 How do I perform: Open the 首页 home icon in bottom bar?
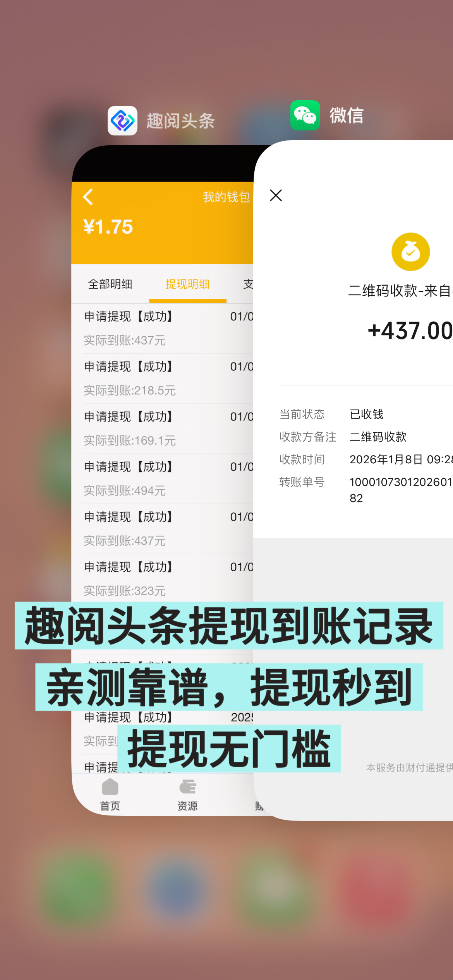coord(110,794)
